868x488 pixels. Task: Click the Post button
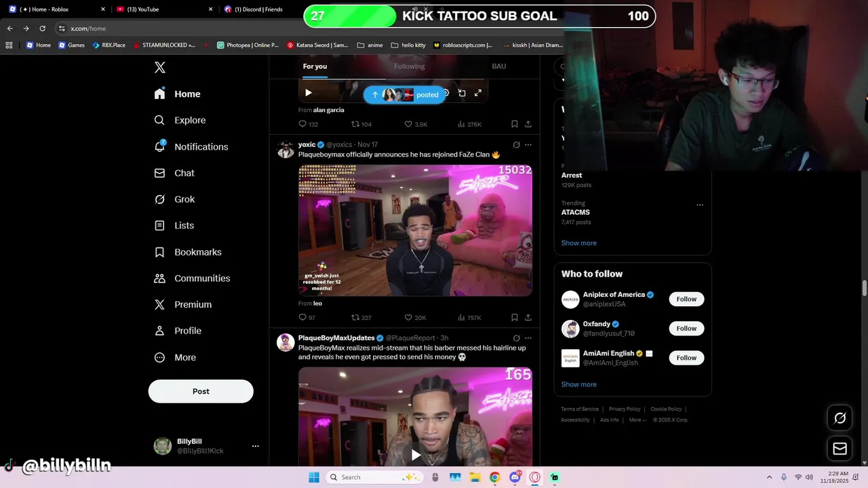pos(201,391)
